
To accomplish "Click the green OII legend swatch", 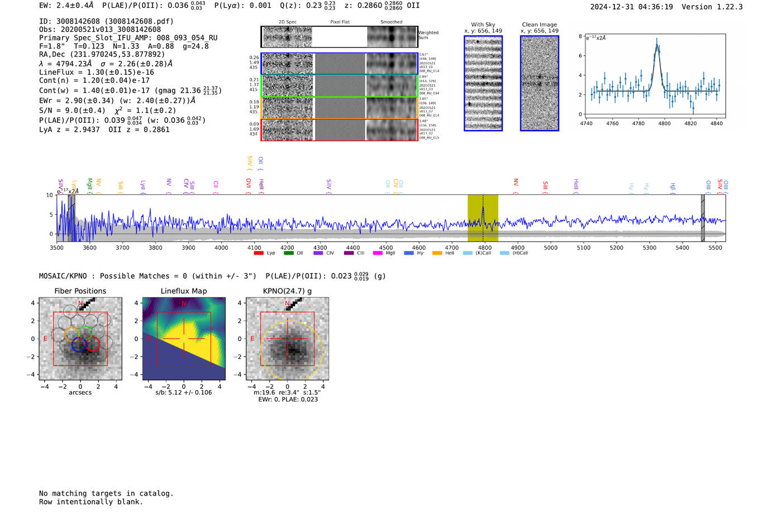I will [x=288, y=253].
